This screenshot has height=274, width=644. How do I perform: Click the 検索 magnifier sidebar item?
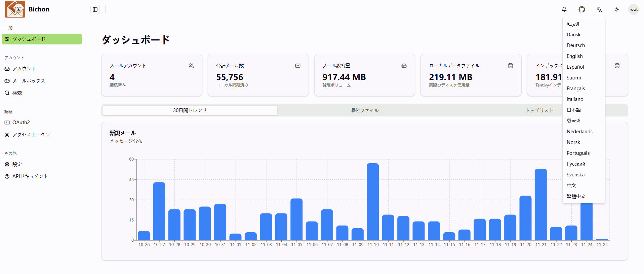17,93
